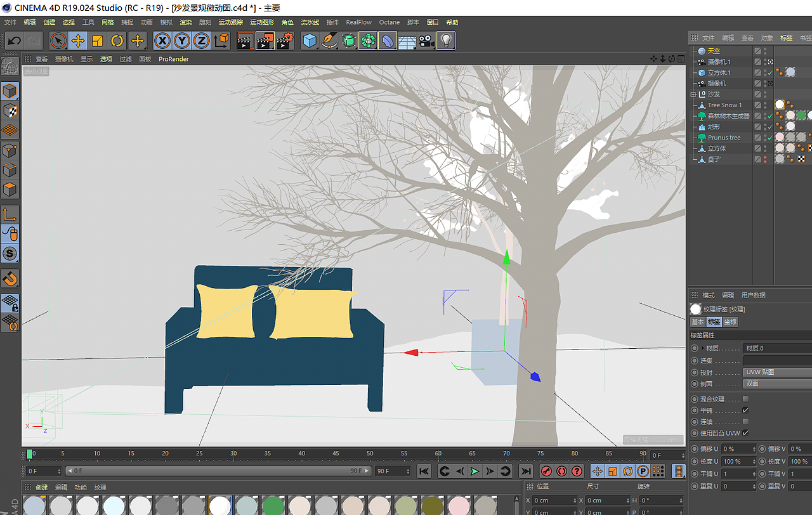Toggle X axis lock

pyautogui.click(x=163, y=41)
